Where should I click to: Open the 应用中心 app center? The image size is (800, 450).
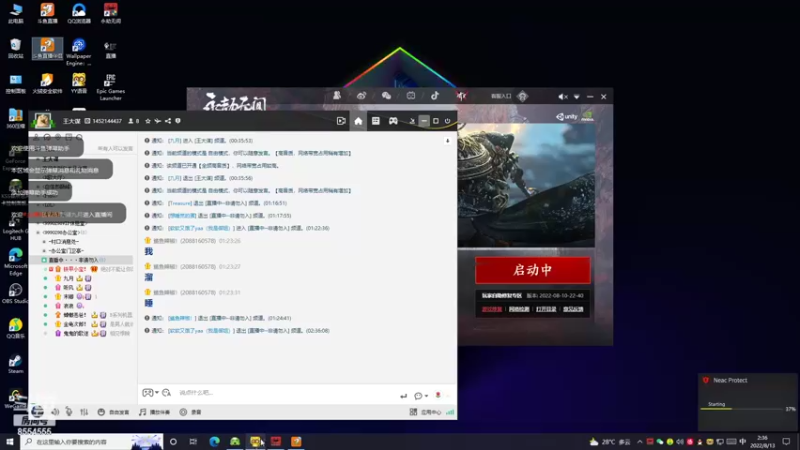click(426, 412)
